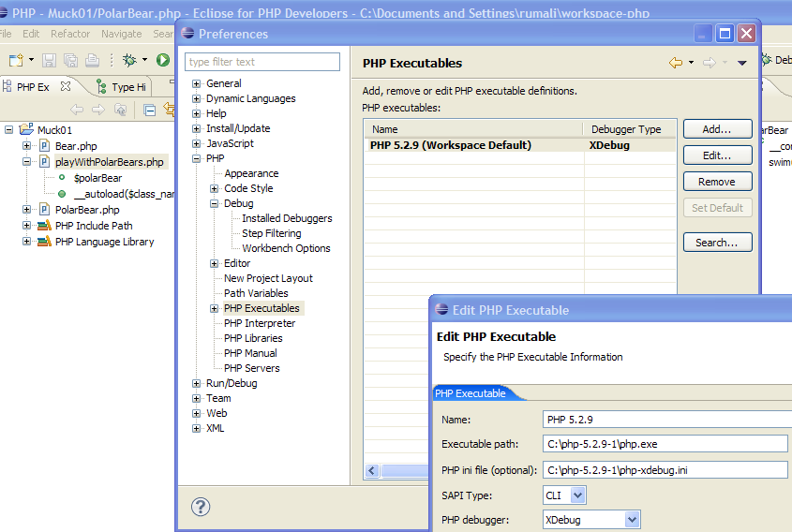Image resolution: width=792 pixels, height=532 pixels.
Task: Click Link with Editor icon in PHP Explorer
Action: pos(170,110)
